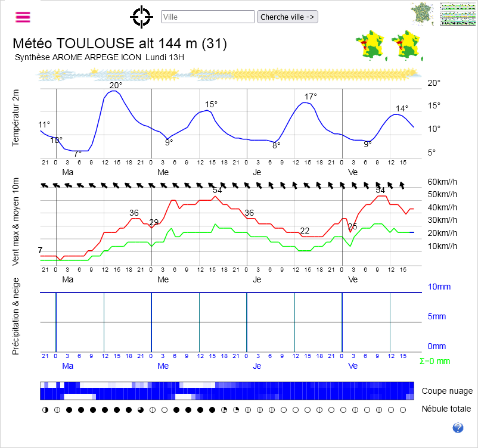Open the dotted France map thumbnail
478x448 pixels.
click(x=423, y=14)
